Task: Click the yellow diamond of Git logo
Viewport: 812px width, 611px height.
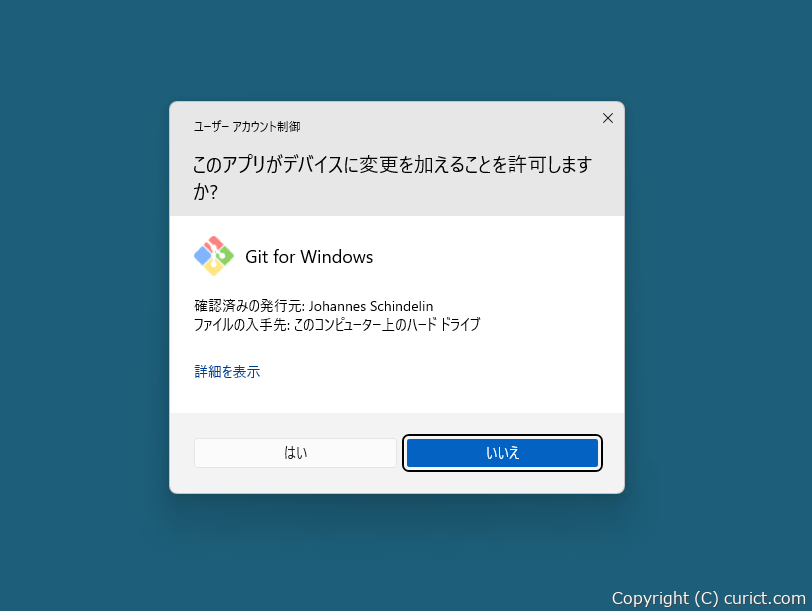Action: click(x=213, y=268)
